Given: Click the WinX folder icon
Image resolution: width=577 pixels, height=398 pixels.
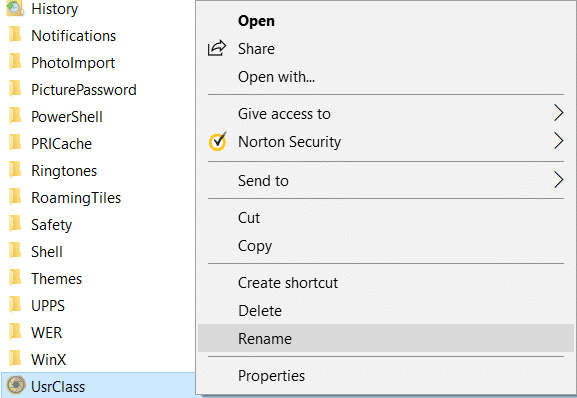Looking at the screenshot, I should pyautogui.click(x=15, y=359).
